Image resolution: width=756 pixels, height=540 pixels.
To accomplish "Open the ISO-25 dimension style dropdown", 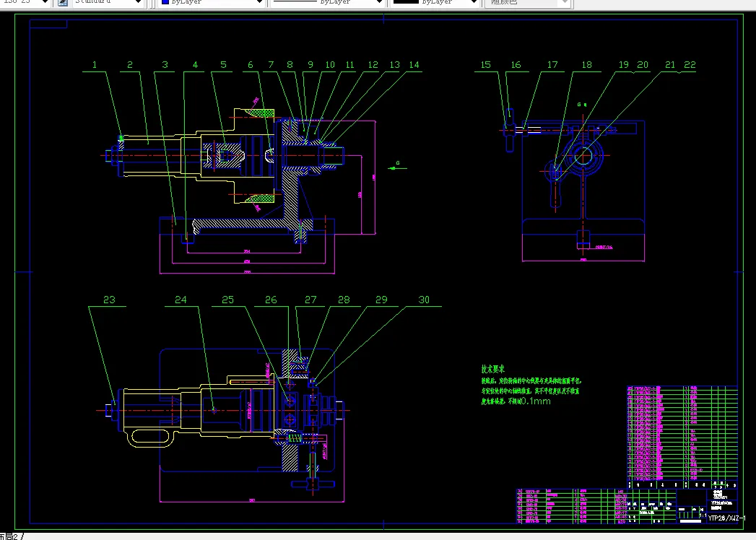I will coord(45,2).
